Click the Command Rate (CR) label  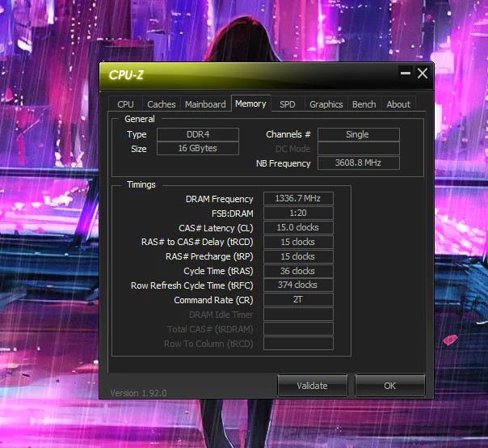(213, 300)
